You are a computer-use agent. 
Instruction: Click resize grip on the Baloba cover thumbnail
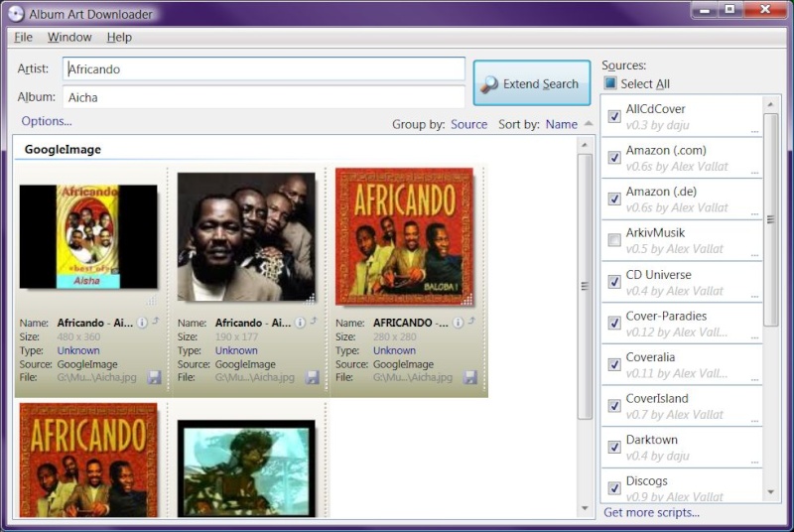(467, 300)
